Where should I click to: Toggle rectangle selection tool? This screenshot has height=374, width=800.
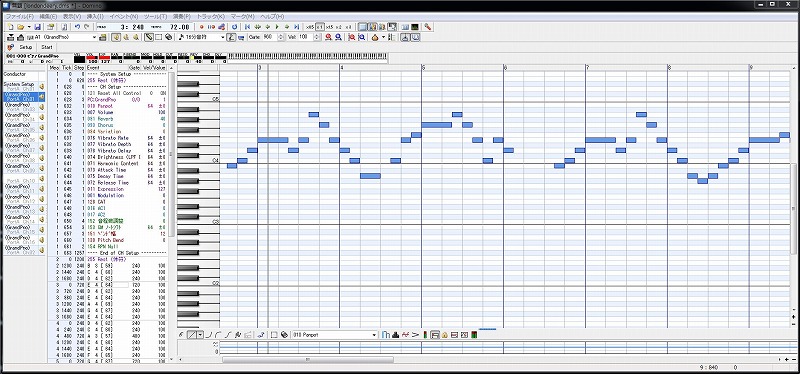point(159,37)
